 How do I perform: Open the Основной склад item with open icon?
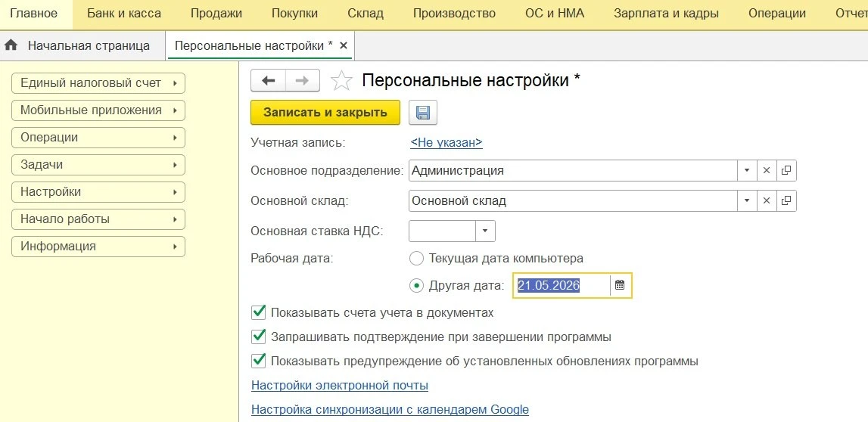(786, 200)
